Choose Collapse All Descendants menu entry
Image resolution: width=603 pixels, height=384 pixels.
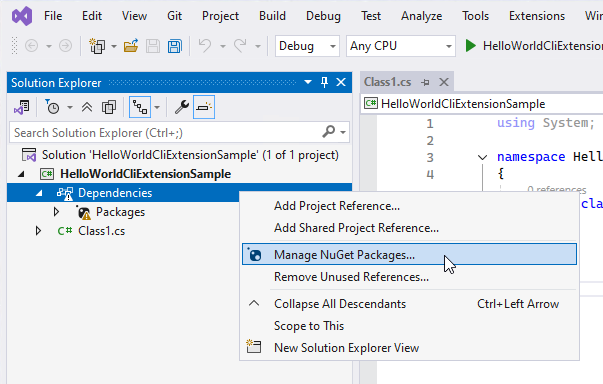pyautogui.click(x=409, y=304)
